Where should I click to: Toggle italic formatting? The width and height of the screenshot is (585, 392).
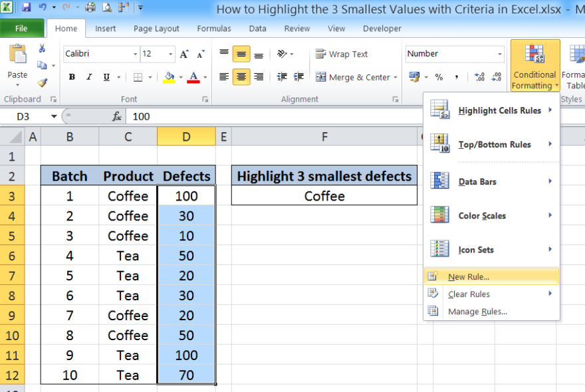pyautogui.click(x=88, y=76)
